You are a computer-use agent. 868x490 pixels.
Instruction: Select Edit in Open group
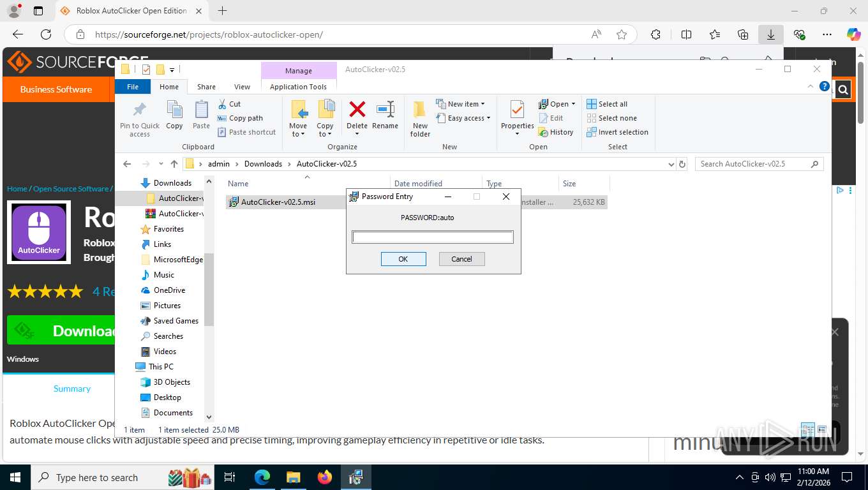(x=551, y=118)
